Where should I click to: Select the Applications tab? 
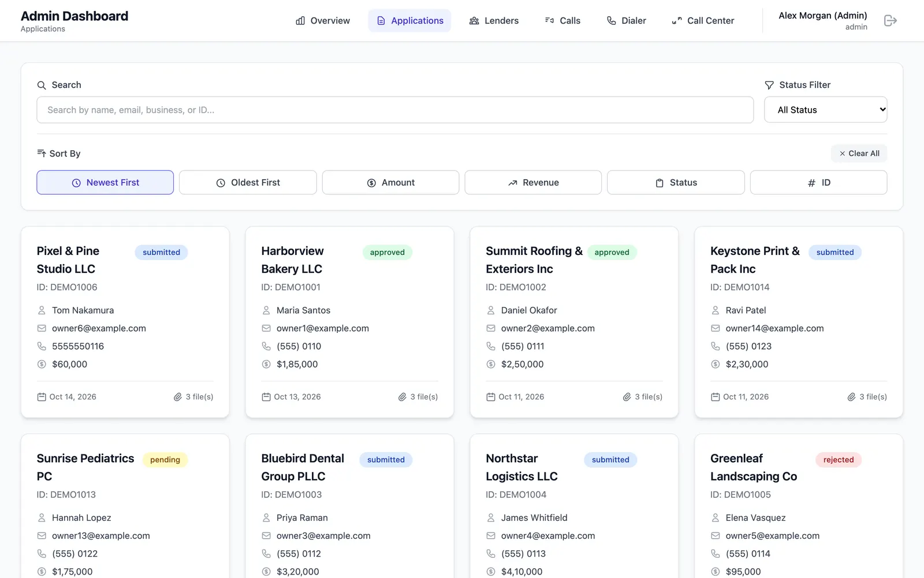coord(410,21)
